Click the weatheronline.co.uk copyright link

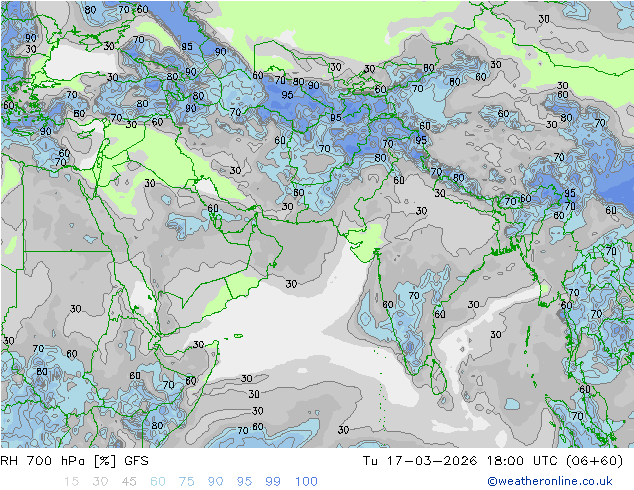point(550,481)
